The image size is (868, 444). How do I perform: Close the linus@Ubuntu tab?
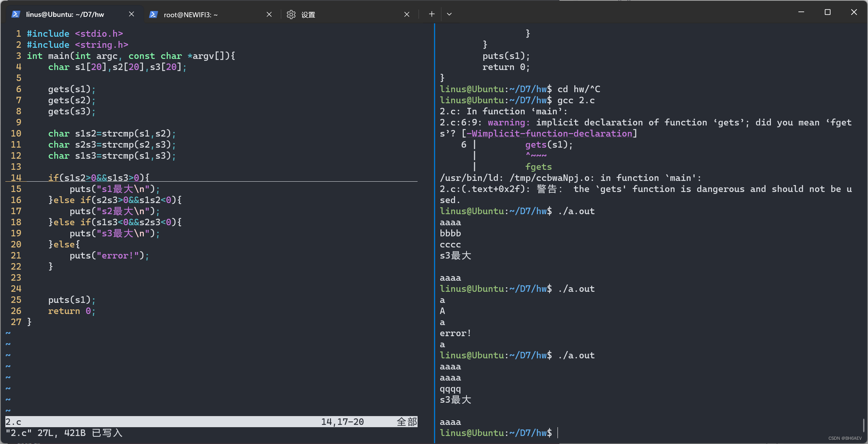[132, 14]
